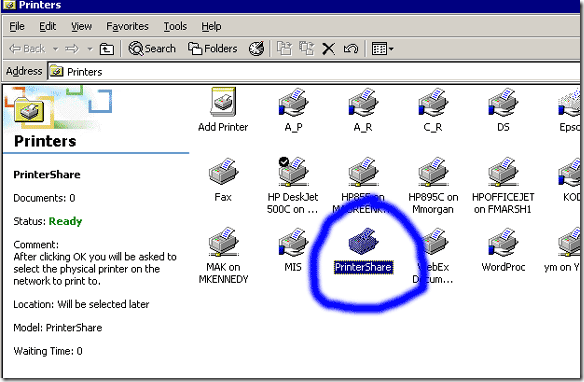
Task: Click the Move To toolbar icon
Action: (x=285, y=49)
